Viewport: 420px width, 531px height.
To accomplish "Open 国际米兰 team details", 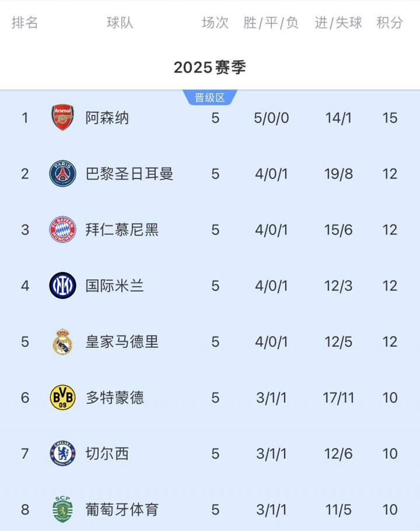I will click(x=115, y=286).
